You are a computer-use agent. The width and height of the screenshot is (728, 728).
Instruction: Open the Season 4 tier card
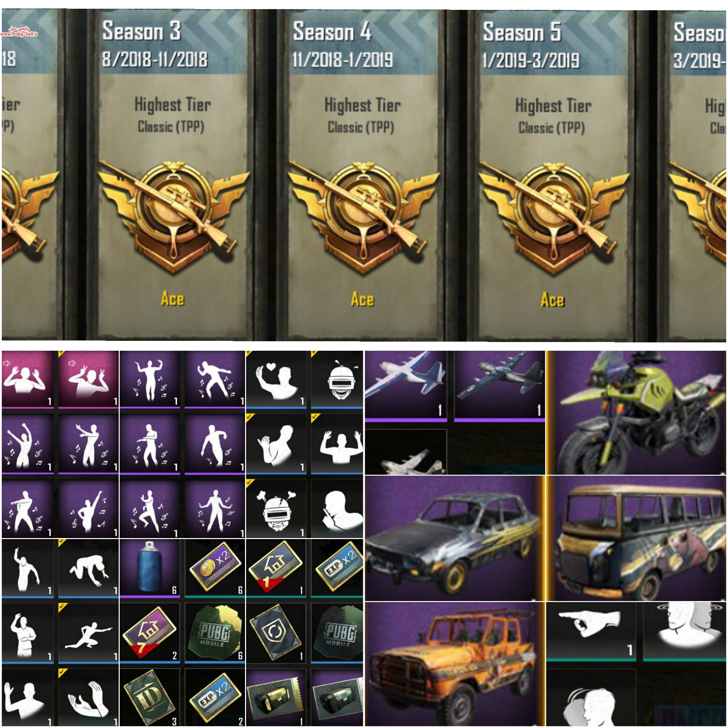[x=362, y=174]
